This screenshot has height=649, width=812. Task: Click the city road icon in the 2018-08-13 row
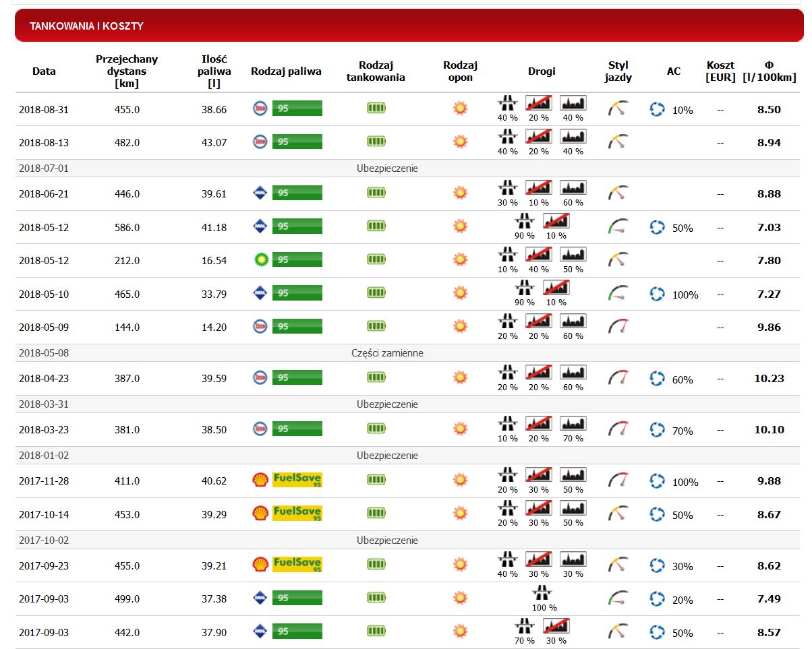click(573, 137)
